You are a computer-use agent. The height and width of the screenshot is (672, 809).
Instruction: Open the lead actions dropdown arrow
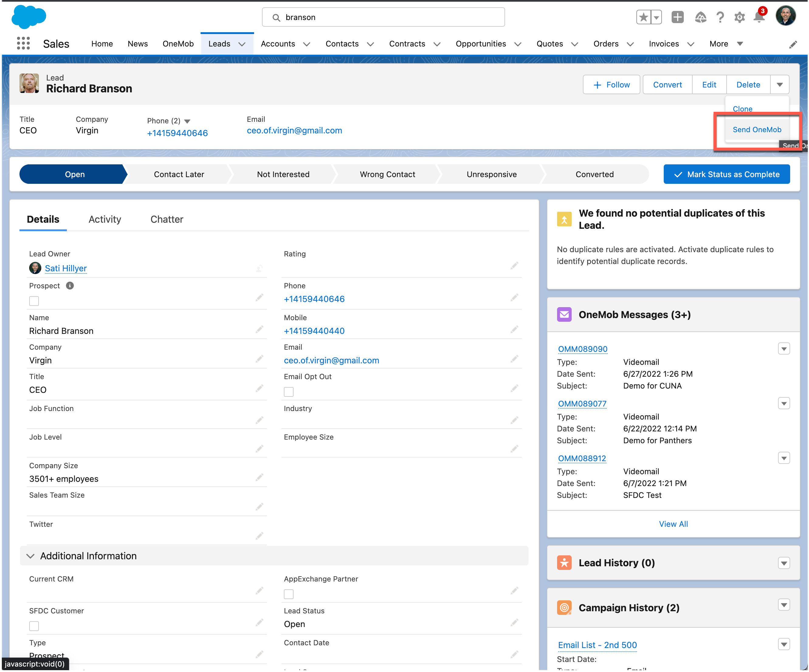coord(780,85)
